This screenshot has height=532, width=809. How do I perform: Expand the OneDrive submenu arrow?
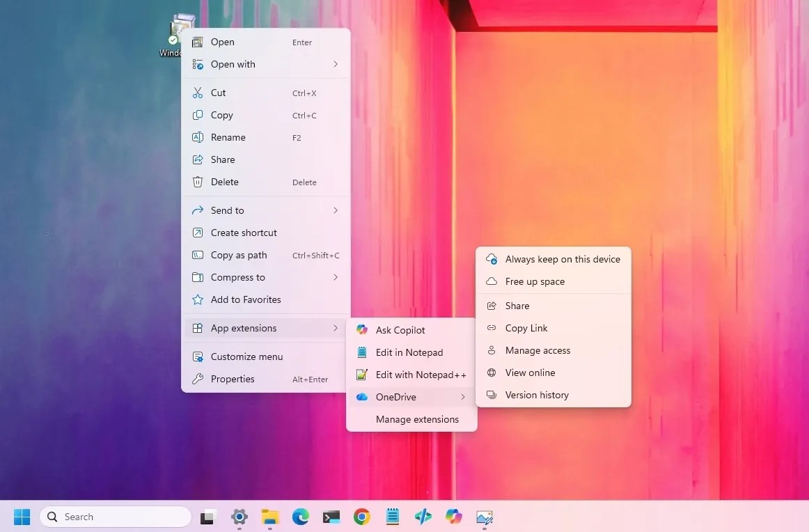coord(463,397)
